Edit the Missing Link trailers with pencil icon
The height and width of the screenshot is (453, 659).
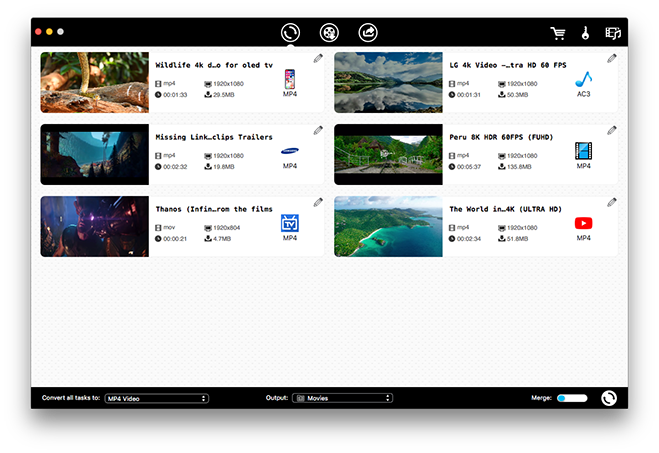click(318, 130)
